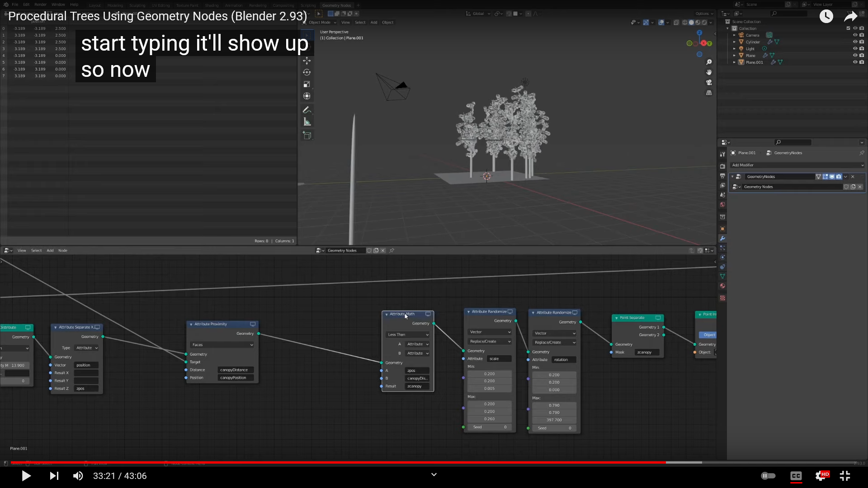The image size is (868, 488).
Task: Open Faces dropdown in Attribute Proximity node
Action: click(x=222, y=344)
